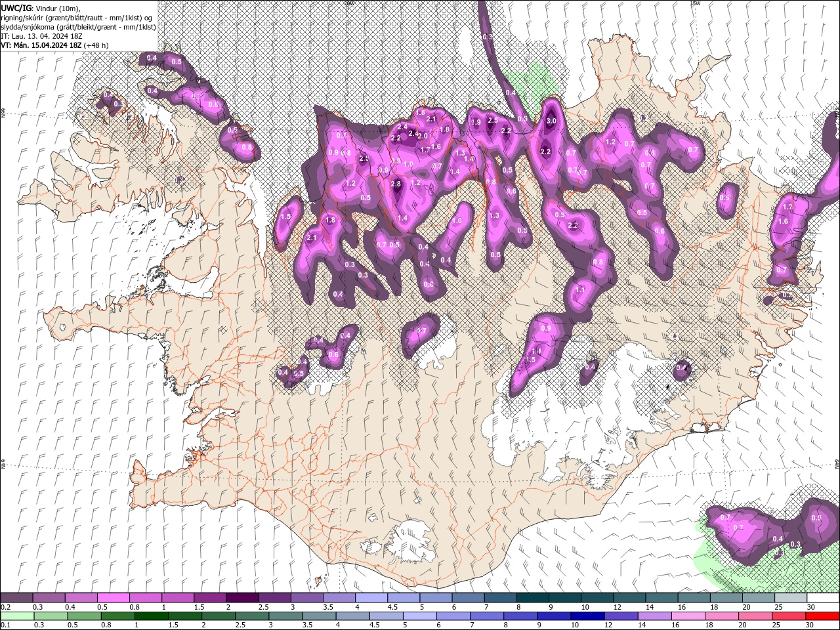Click the '15W' longitude label
Viewport: 840px width, 630px height.
[x=695, y=3]
